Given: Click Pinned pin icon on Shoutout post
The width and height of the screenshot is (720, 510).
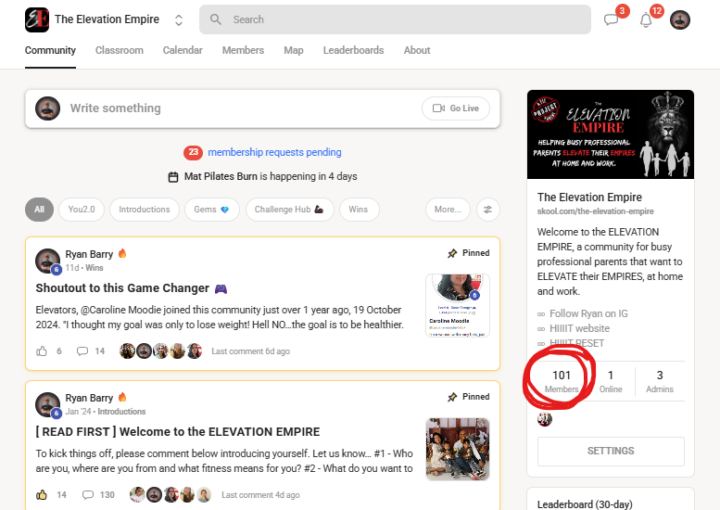Looking at the screenshot, I should [x=452, y=253].
